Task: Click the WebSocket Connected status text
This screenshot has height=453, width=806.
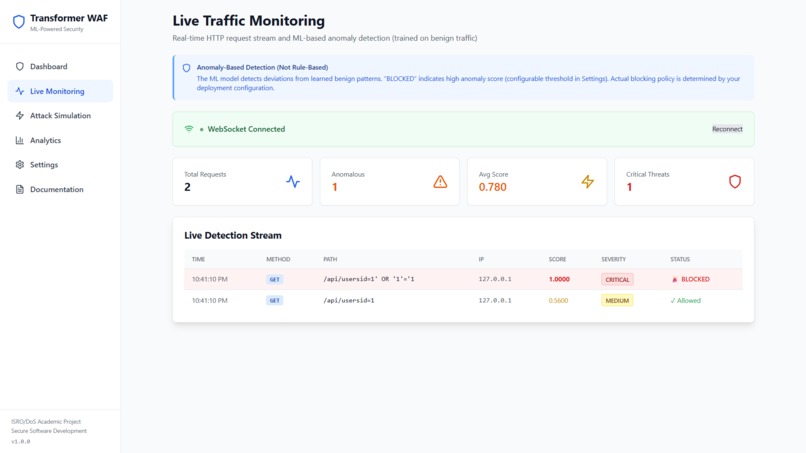Action: (246, 129)
